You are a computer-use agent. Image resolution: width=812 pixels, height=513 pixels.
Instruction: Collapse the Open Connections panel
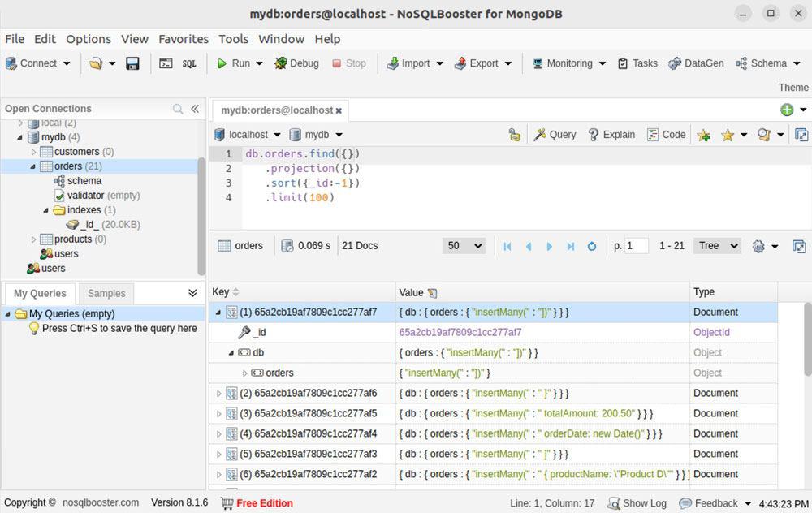(x=195, y=109)
